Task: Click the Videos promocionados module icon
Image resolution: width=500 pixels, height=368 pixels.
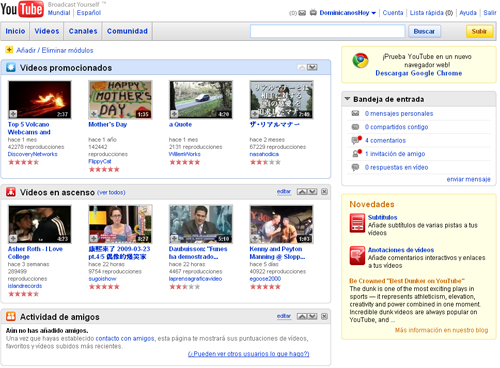Action: [11, 67]
